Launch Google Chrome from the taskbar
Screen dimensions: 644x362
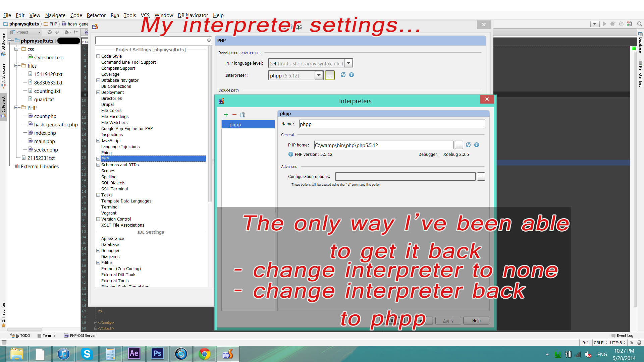204,354
